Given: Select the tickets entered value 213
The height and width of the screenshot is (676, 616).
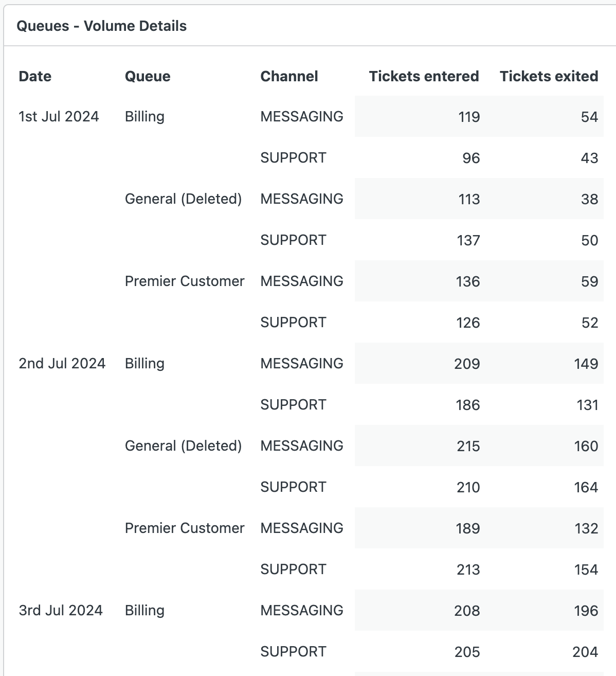Looking at the screenshot, I should click(468, 570).
